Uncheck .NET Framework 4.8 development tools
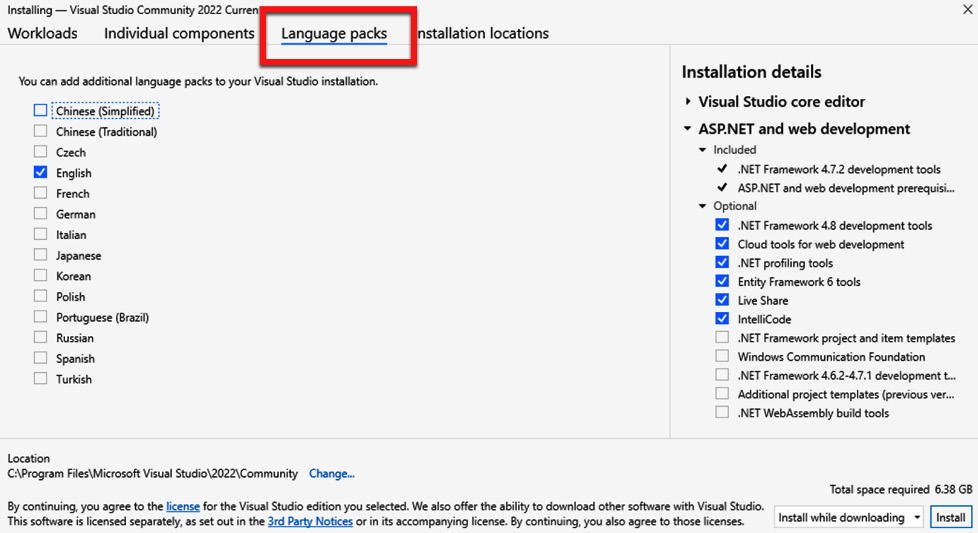Viewport: 978px width, 533px height. (722, 224)
